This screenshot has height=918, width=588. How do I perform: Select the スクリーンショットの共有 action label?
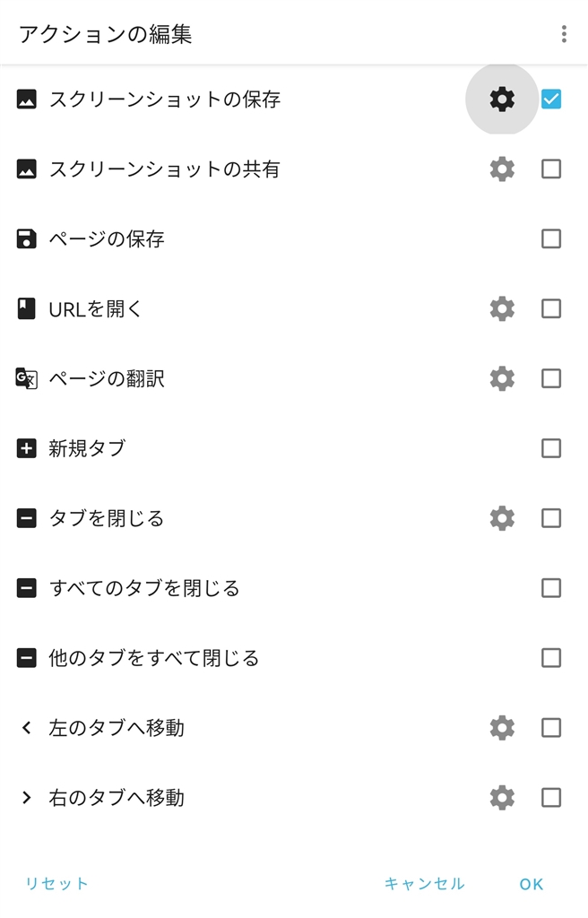coord(164,169)
